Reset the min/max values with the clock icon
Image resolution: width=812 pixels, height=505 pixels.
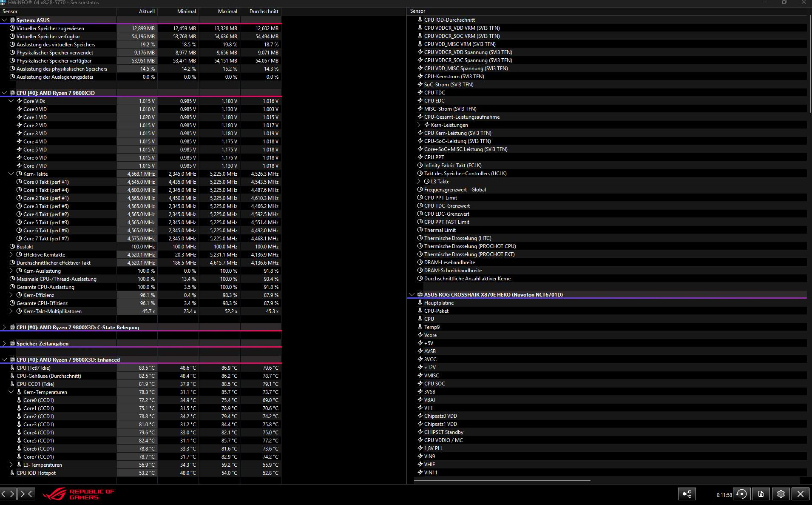tap(741, 494)
